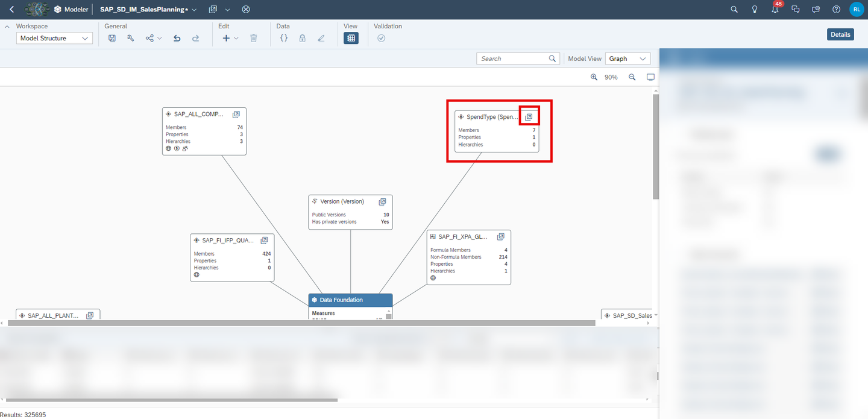868x419 pixels.
Task: Select the SpendType dimension node title
Action: click(492, 117)
